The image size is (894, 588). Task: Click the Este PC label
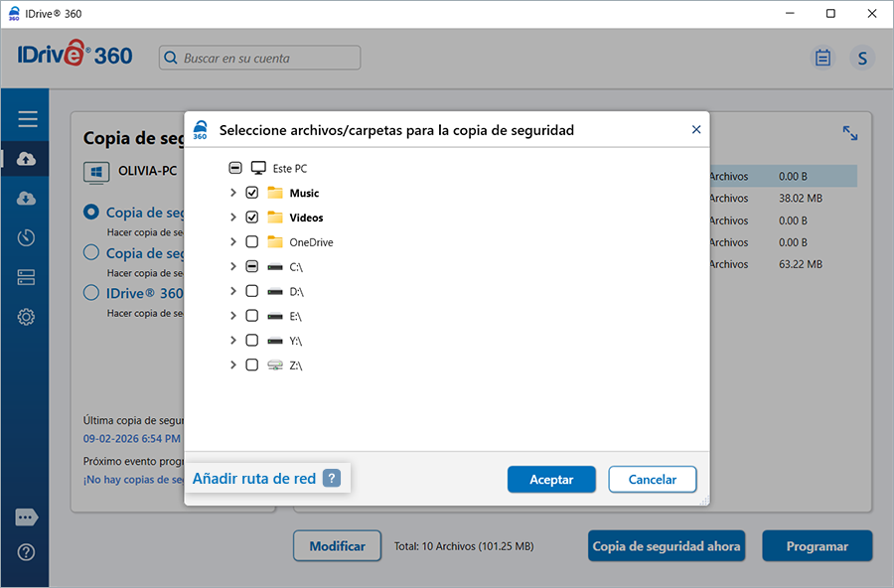[x=290, y=168]
